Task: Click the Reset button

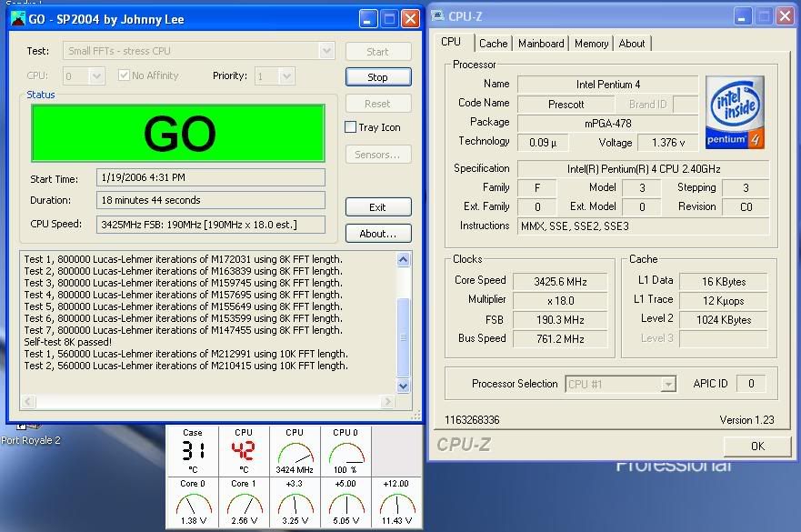Action: 378,104
